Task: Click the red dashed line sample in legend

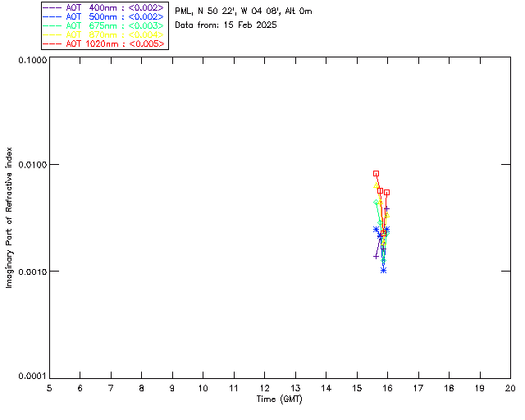Action: [52, 43]
